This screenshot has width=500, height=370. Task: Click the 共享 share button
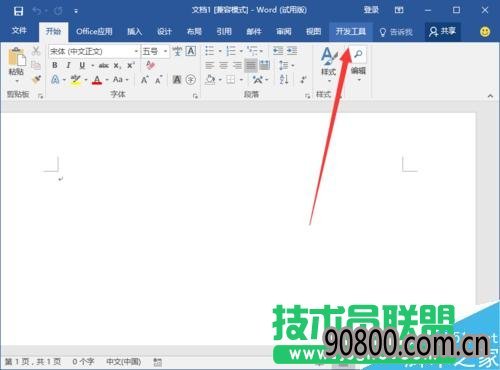pyautogui.click(x=443, y=32)
